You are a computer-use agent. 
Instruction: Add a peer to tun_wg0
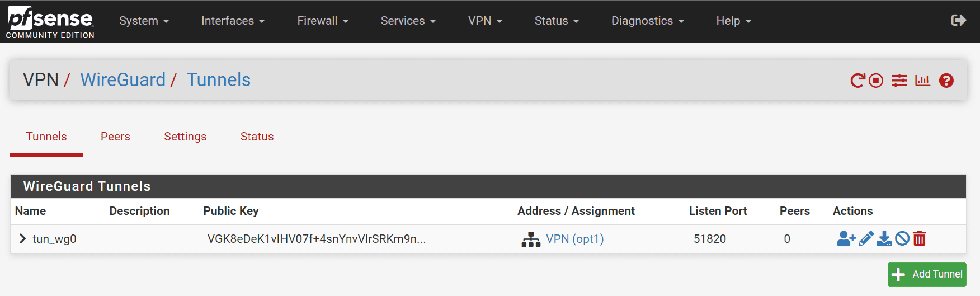(846, 239)
